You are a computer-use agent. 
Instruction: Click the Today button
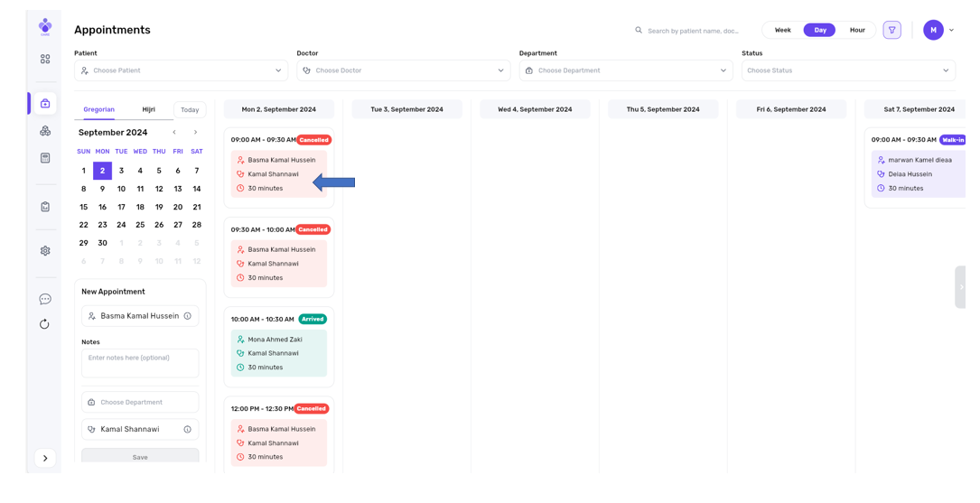click(190, 110)
